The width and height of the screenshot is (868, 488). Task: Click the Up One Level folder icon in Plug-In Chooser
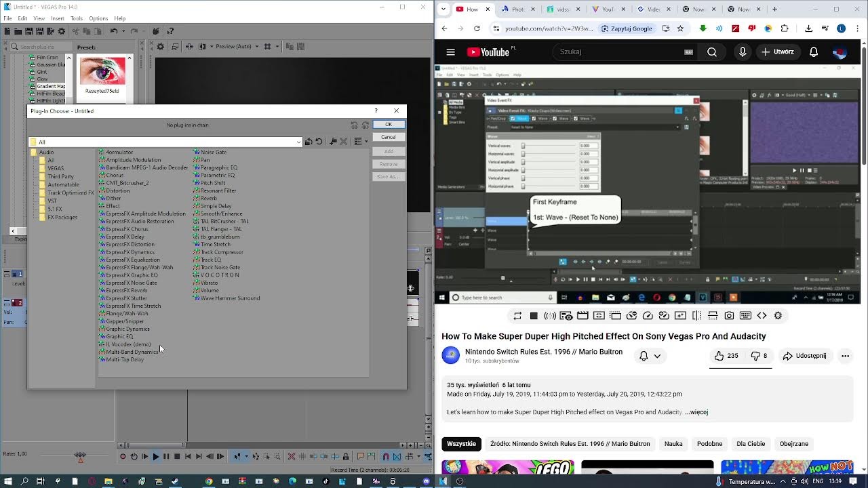(309, 142)
